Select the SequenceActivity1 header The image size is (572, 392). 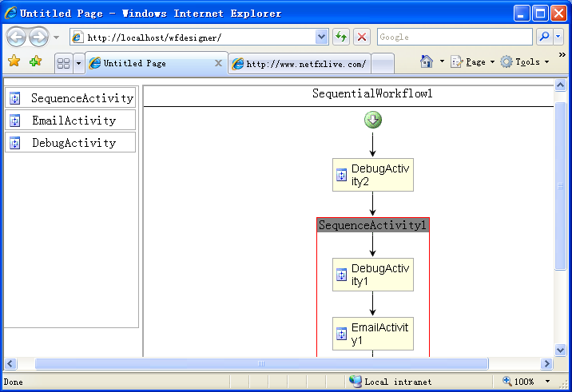pos(373,225)
